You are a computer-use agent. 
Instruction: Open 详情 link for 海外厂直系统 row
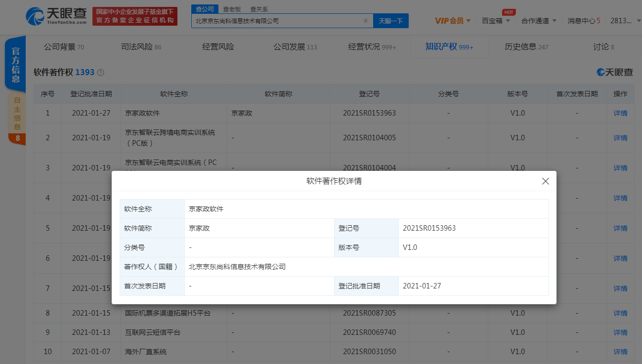click(x=620, y=352)
